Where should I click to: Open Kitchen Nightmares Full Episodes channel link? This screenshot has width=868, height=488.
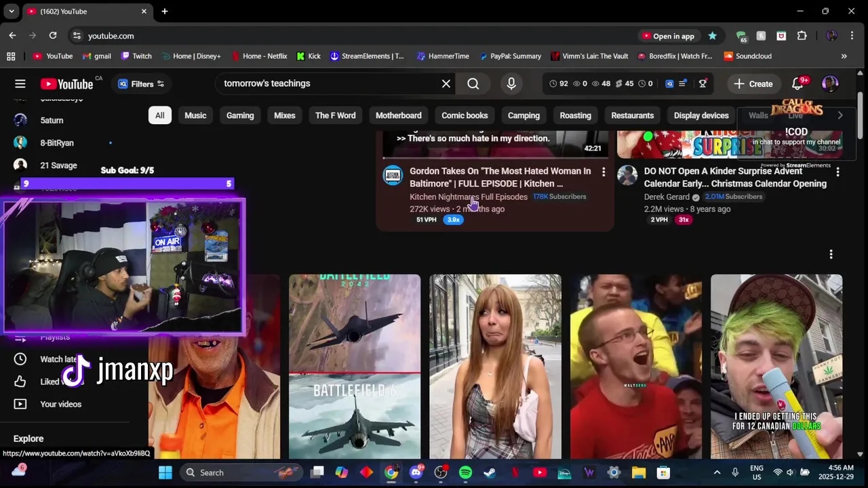point(469,197)
